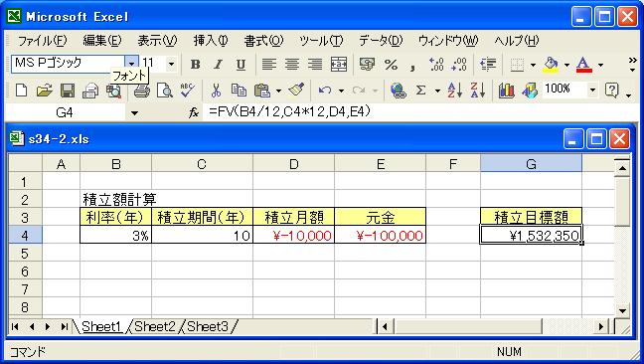Click the Save floppy disk icon
Screen dimensions: 644x364
[68, 91]
